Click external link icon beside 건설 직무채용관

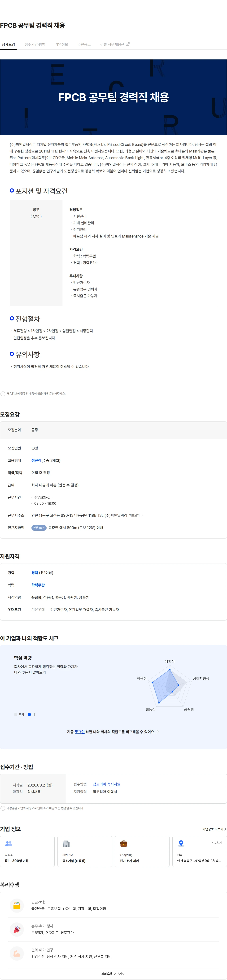(x=128, y=44)
